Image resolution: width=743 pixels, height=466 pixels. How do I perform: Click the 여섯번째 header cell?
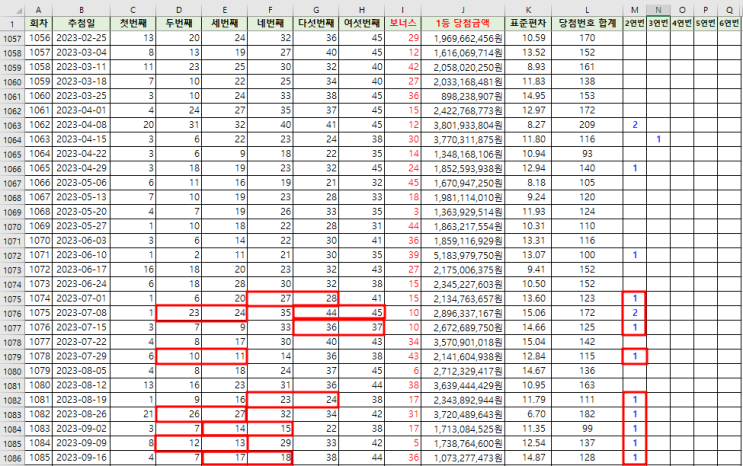362,23
